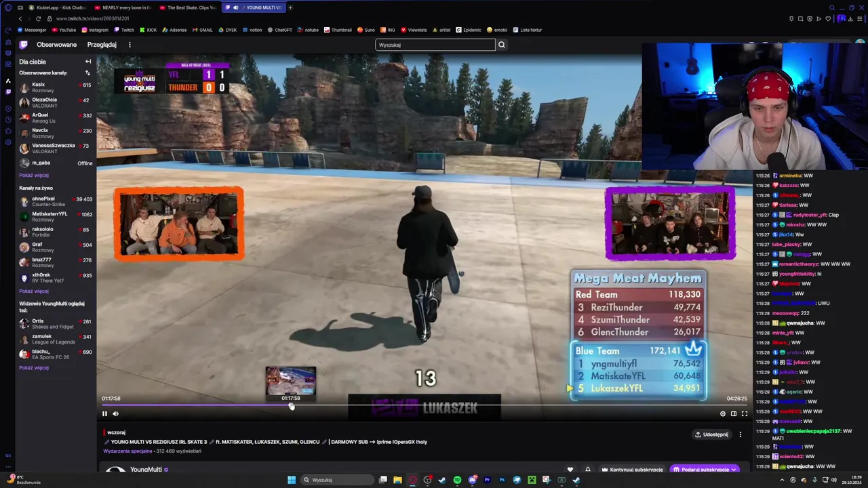Open Photoshop from taskbar
This screenshot has width=868, height=488.
pyautogui.click(x=502, y=480)
